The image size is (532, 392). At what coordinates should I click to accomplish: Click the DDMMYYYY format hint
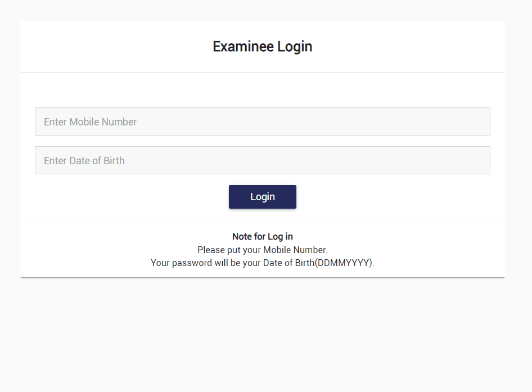[344, 263]
